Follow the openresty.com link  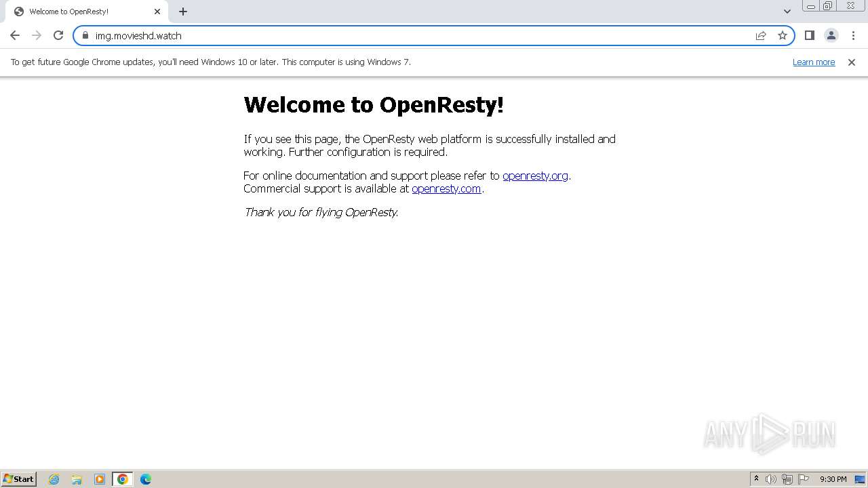[x=446, y=188]
